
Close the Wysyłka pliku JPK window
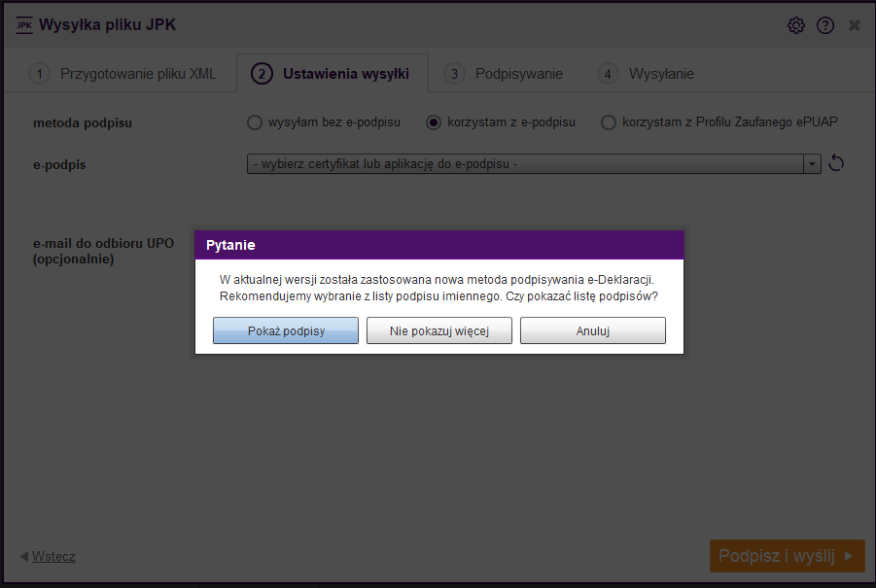coord(855,25)
